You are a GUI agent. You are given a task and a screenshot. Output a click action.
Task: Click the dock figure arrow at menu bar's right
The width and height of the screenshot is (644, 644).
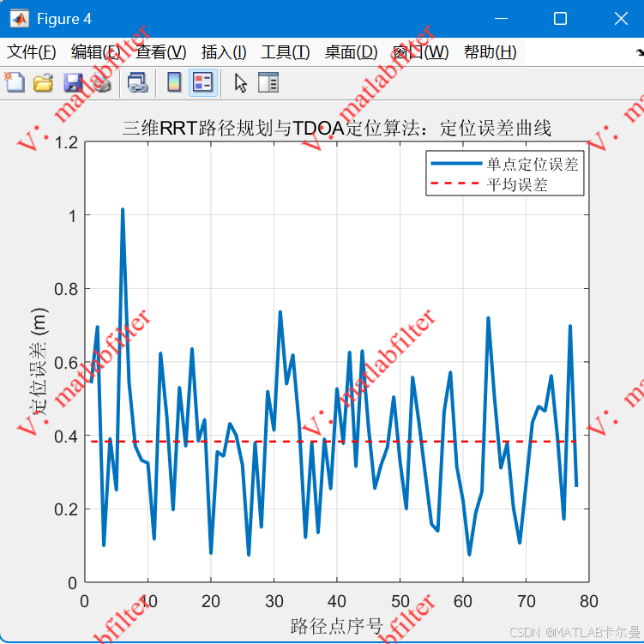[640, 52]
